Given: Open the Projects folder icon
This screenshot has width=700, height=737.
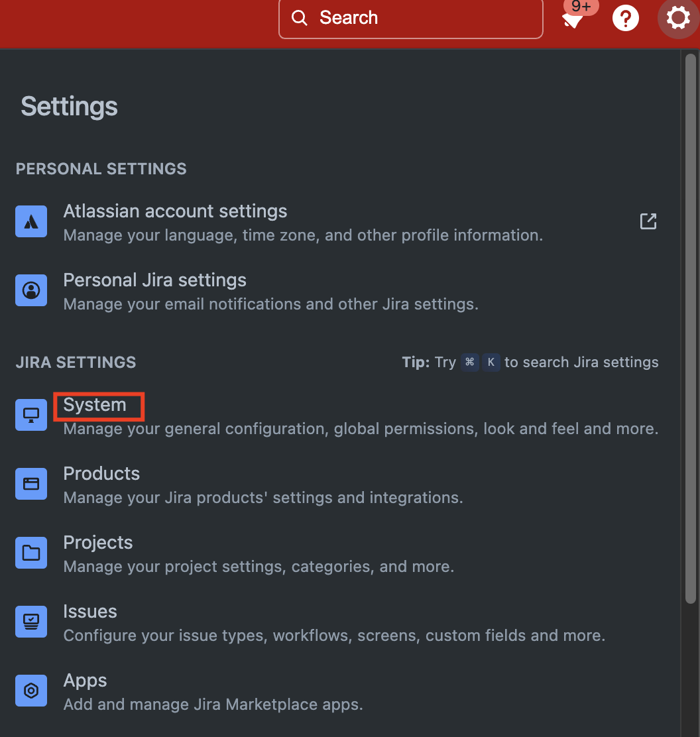Looking at the screenshot, I should 31,552.
